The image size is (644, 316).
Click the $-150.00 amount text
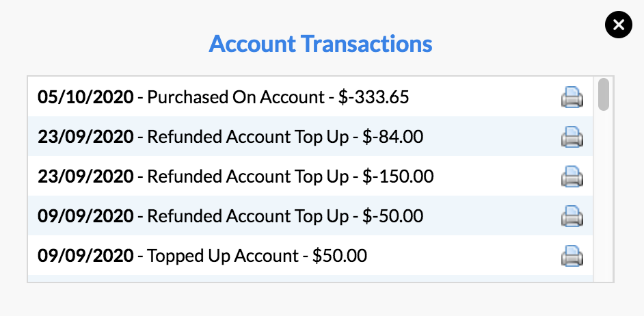coord(398,176)
